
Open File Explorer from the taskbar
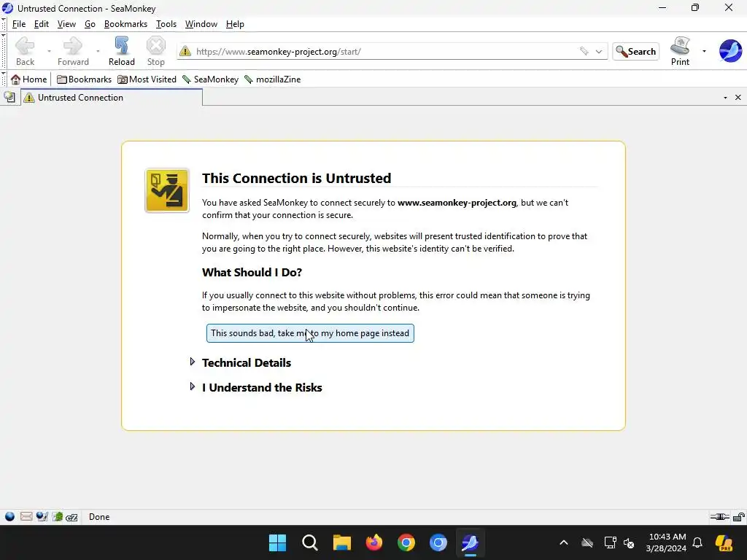pos(341,542)
